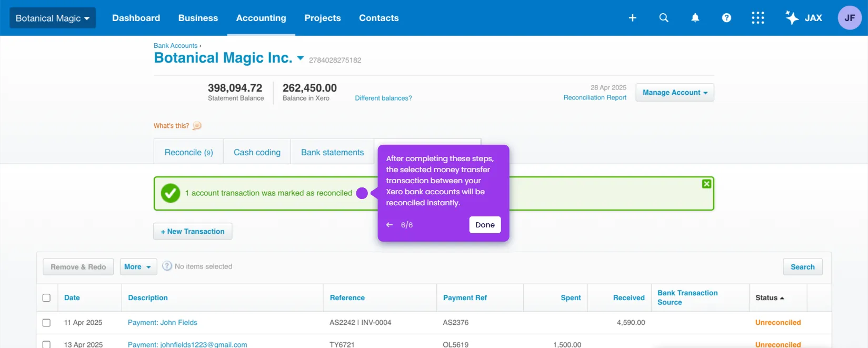Click the New Transaction button

[x=193, y=232]
